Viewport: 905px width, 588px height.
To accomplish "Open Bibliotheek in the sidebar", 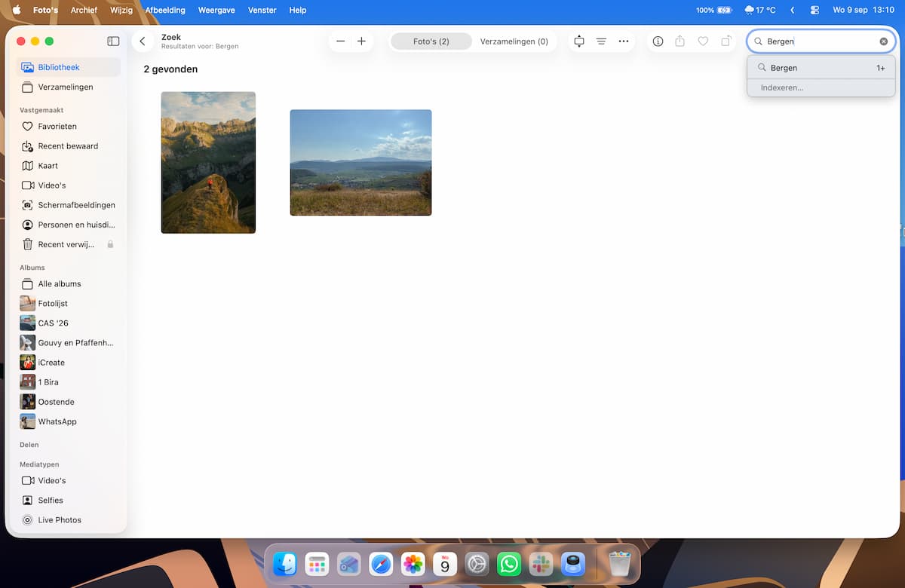I will [69, 67].
